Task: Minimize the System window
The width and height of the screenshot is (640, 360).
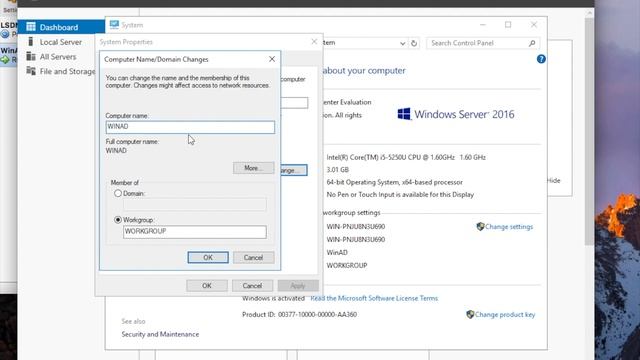Action: (483, 25)
